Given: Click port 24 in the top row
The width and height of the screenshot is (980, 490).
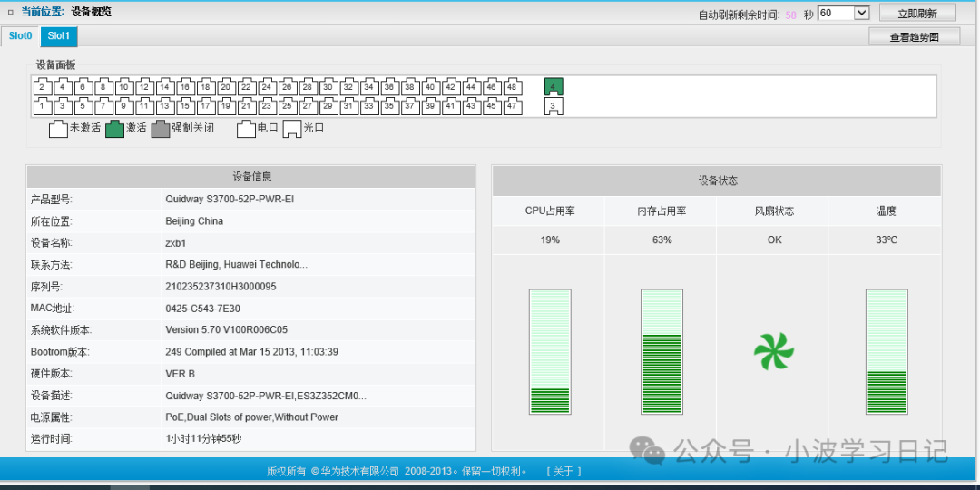Looking at the screenshot, I should coord(267,87).
